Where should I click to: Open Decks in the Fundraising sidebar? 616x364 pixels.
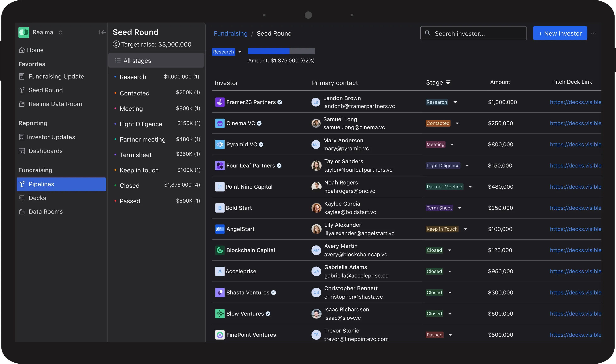tap(37, 198)
